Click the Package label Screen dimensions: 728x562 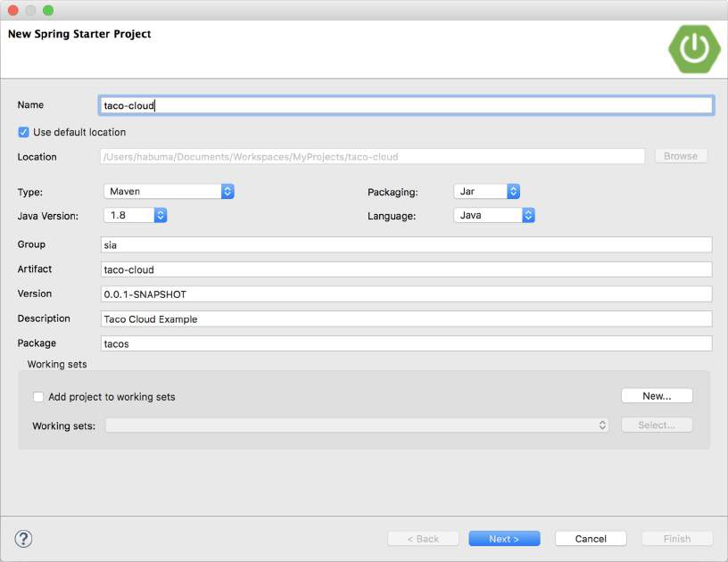pos(37,343)
